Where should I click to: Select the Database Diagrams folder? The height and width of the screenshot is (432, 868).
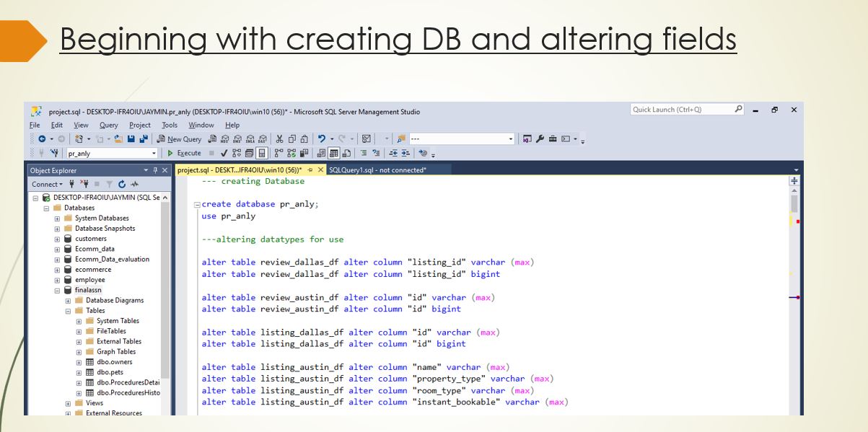tap(115, 300)
